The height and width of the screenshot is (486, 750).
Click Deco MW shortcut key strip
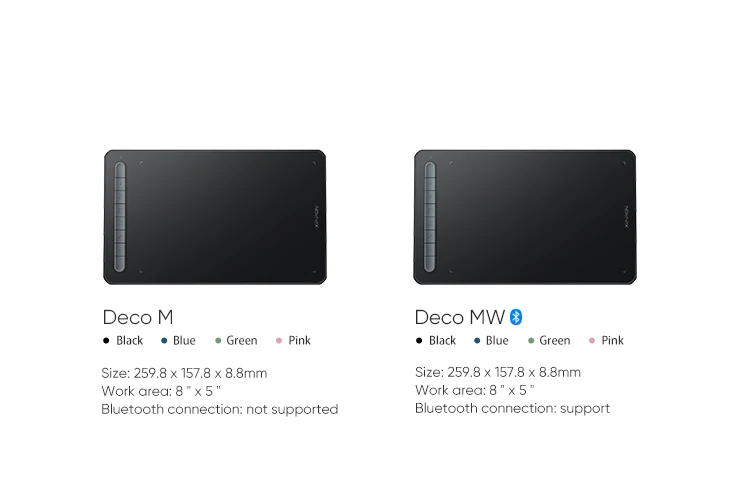click(x=430, y=217)
